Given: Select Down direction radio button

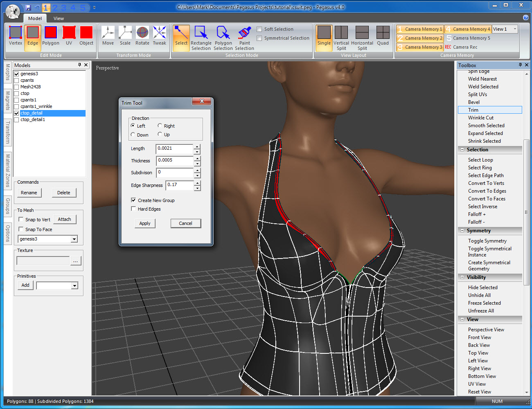Looking at the screenshot, I should (x=133, y=135).
